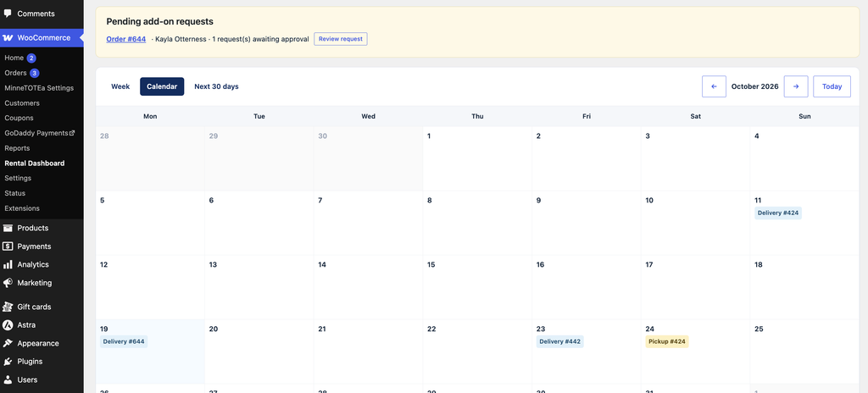The height and width of the screenshot is (393, 868).
Task: Click the Fri column header
Action: click(x=587, y=116)
